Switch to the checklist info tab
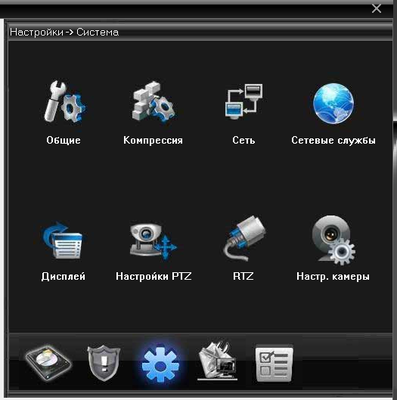The width and height of the screenshot is (397, 400). [x=274, y=364]
